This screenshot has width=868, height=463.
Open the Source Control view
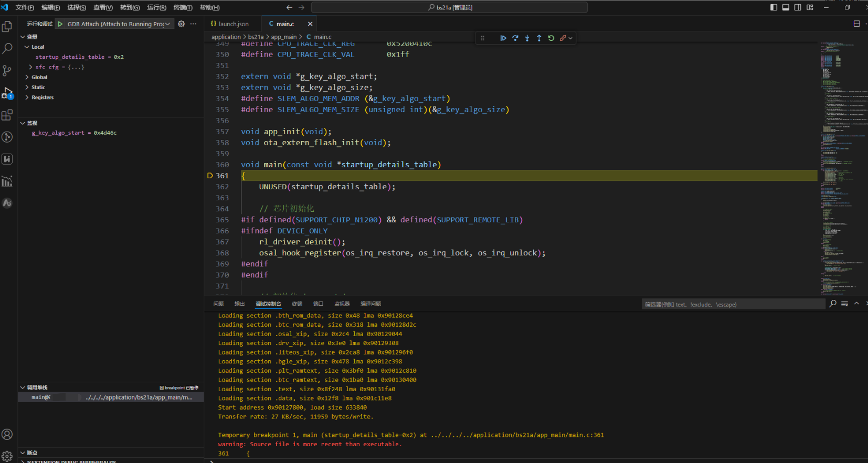pos(7,70)
